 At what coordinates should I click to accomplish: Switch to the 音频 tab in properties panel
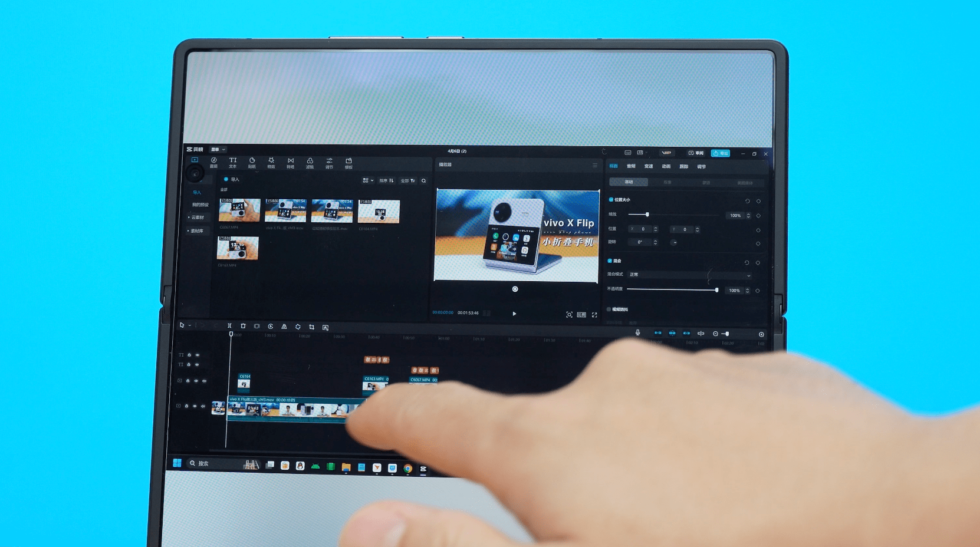(631, 166)
